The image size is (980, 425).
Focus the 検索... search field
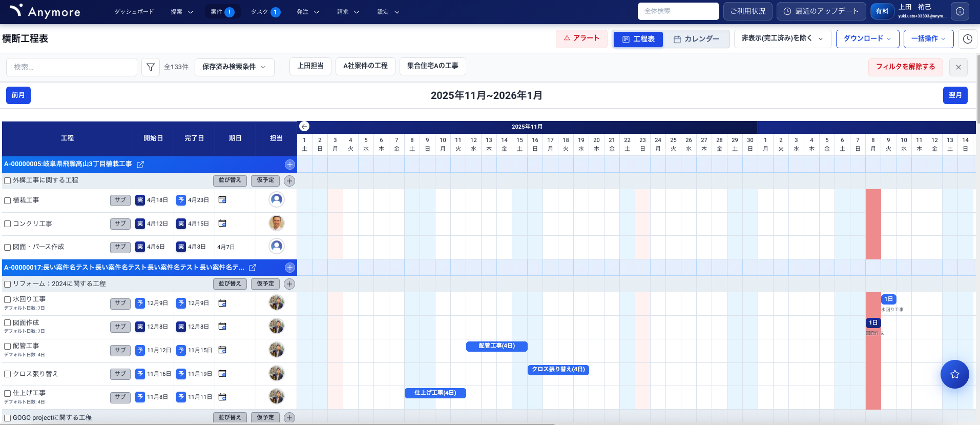72,67
